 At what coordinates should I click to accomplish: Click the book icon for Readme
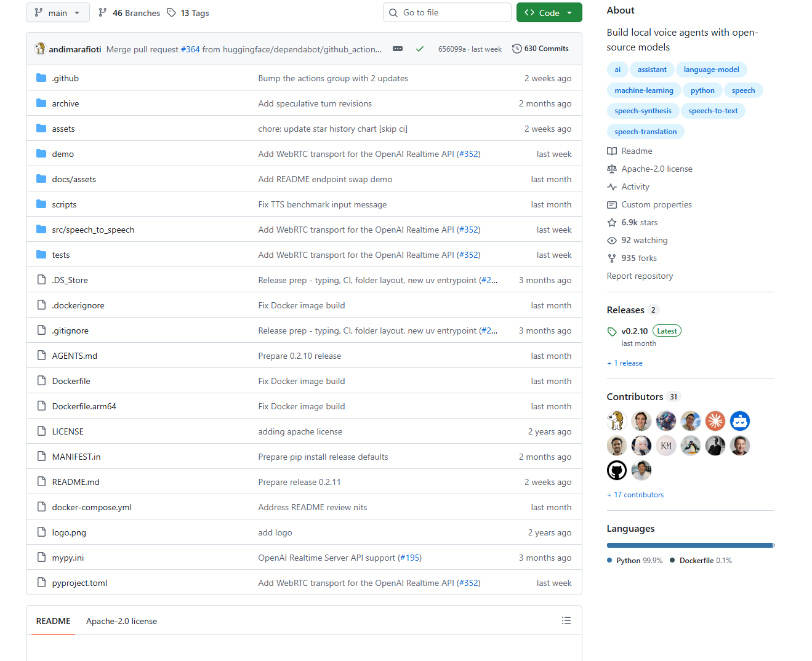point(612,151)
